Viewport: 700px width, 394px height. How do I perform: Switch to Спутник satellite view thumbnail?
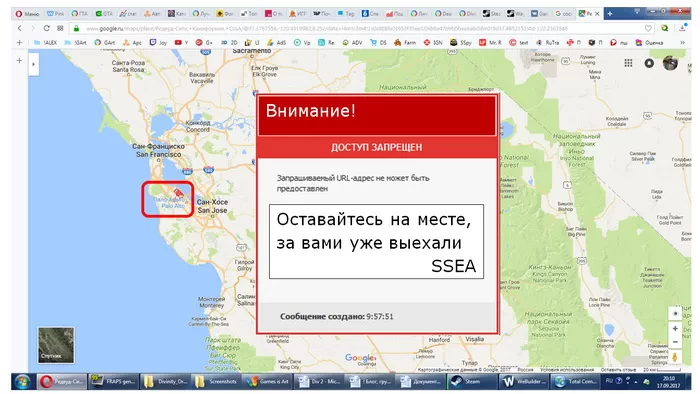click(56, 345)
